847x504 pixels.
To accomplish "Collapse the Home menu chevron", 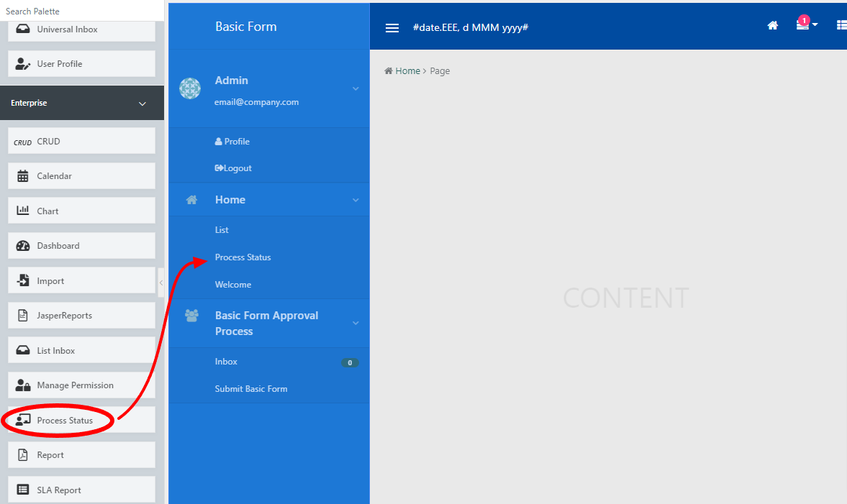I will point(355,200).
